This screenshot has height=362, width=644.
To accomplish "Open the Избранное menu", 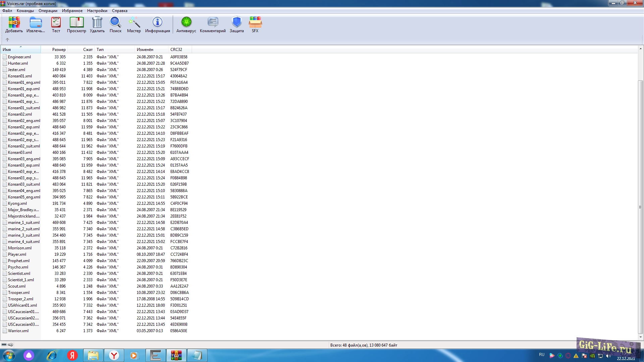I will (72, 11).
